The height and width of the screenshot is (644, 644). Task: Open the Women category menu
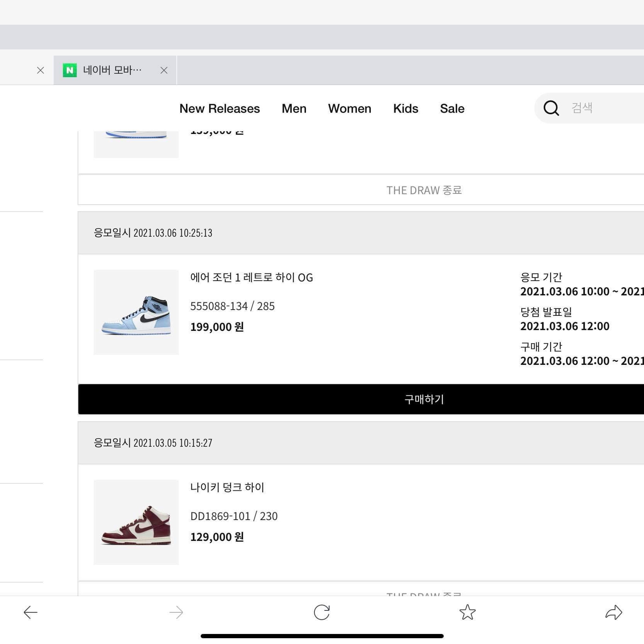[350, 108]
